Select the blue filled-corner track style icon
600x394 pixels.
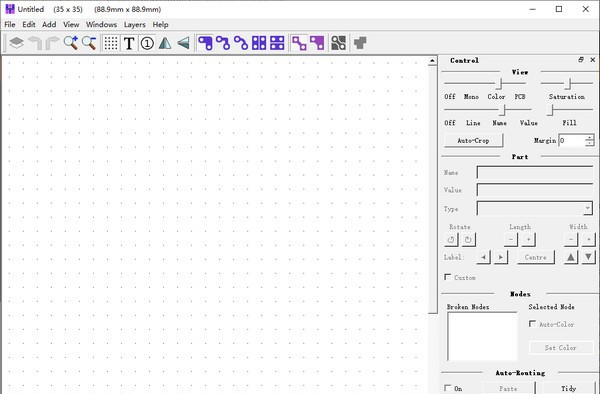pyautogui.click(x=205, y=43)
